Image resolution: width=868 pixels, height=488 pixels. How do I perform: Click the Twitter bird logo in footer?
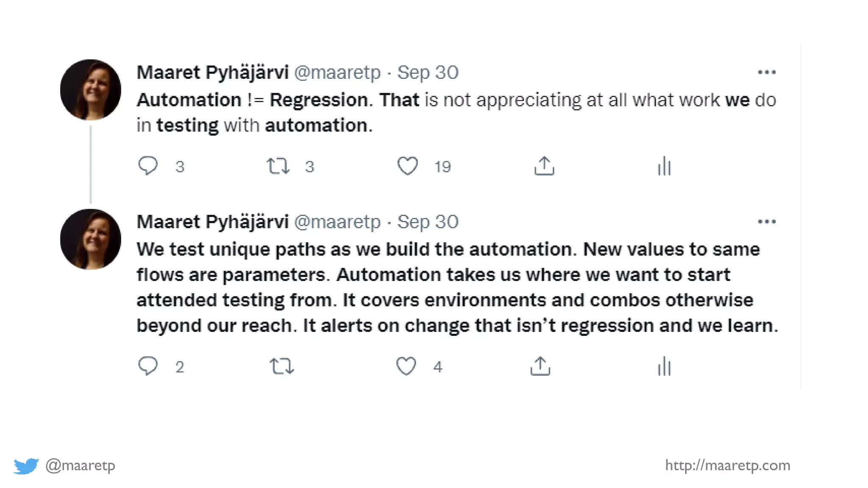[x=26, y=466]
